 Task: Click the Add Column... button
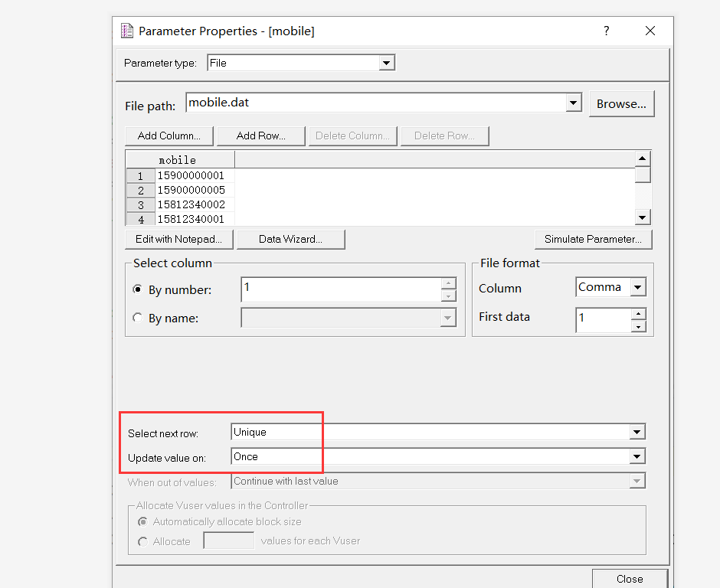pyautogui.click(x=169, y=136)
